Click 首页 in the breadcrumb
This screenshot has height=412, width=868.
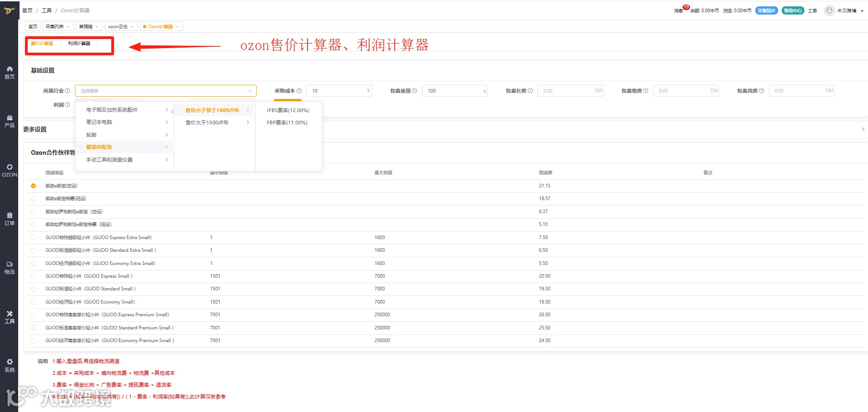click(x=27, y=10)
